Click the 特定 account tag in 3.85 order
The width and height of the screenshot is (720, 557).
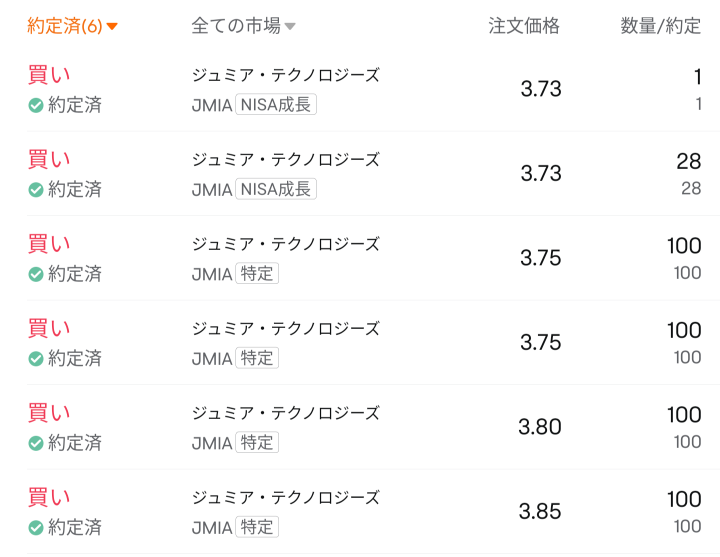tap(257, 527)
